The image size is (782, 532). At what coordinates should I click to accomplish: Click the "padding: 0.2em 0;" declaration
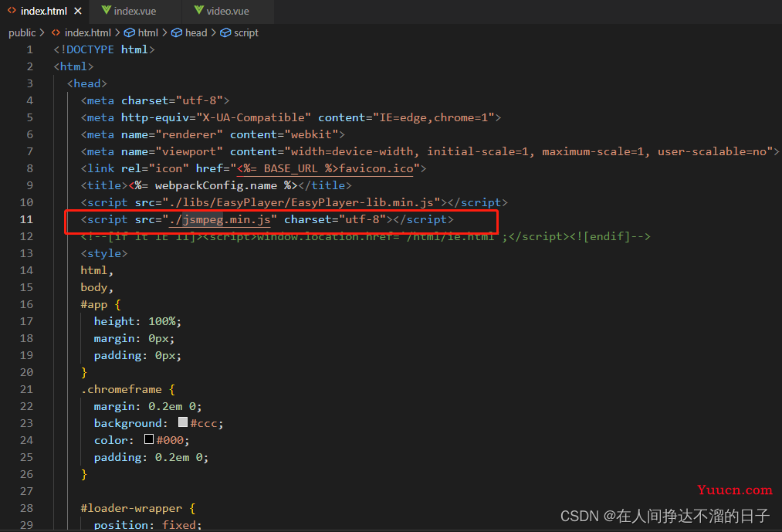pos(151,457)
